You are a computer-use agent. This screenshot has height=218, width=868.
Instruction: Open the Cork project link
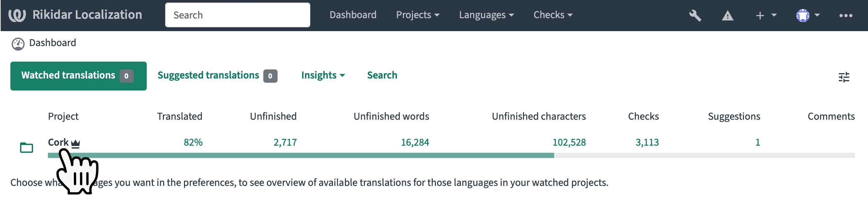58,142
